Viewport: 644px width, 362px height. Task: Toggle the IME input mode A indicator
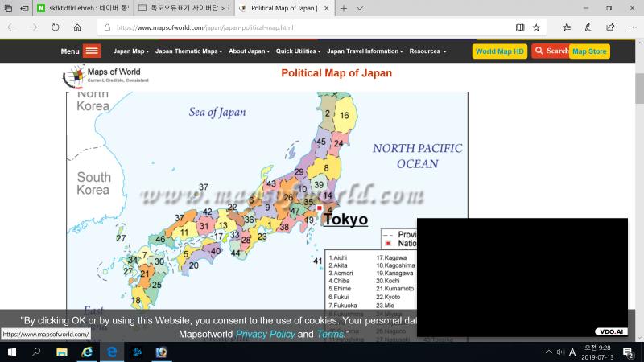pyautogui.click(x=572, y=352)
